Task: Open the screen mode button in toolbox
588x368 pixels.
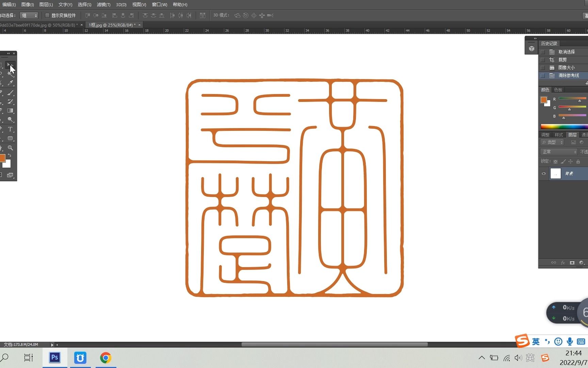Action: (x=10, y=175)
